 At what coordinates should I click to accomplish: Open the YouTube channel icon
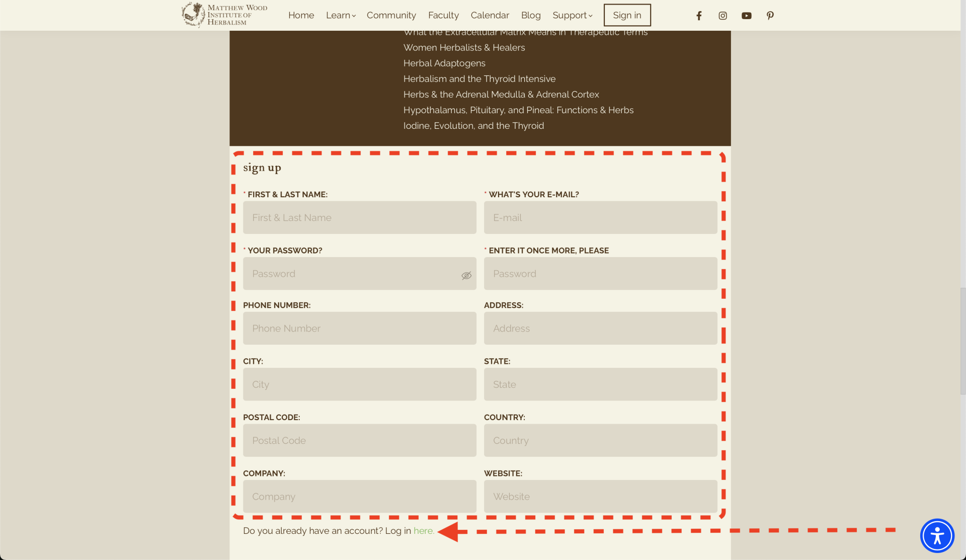click(747, 16)
